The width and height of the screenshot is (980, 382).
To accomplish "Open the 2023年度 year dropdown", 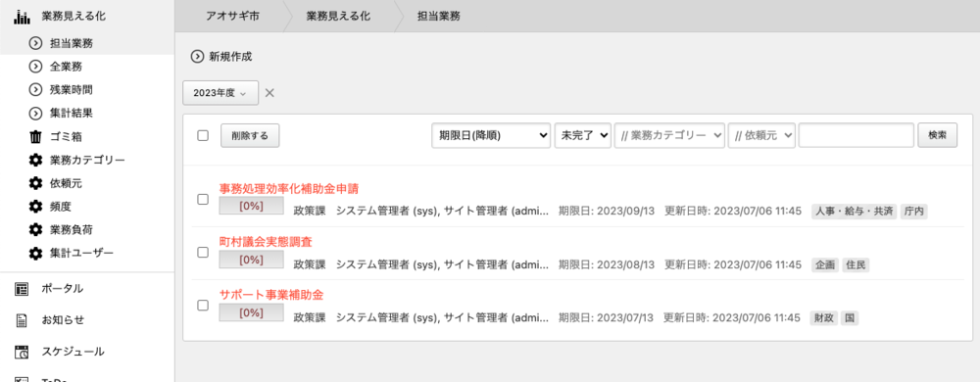I will [220, 92].
